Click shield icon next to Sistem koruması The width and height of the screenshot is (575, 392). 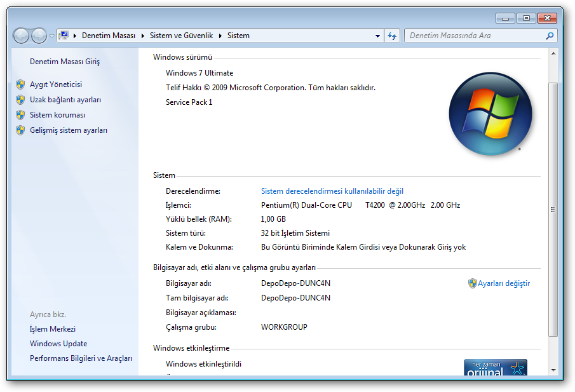click(x=20, y=115)
